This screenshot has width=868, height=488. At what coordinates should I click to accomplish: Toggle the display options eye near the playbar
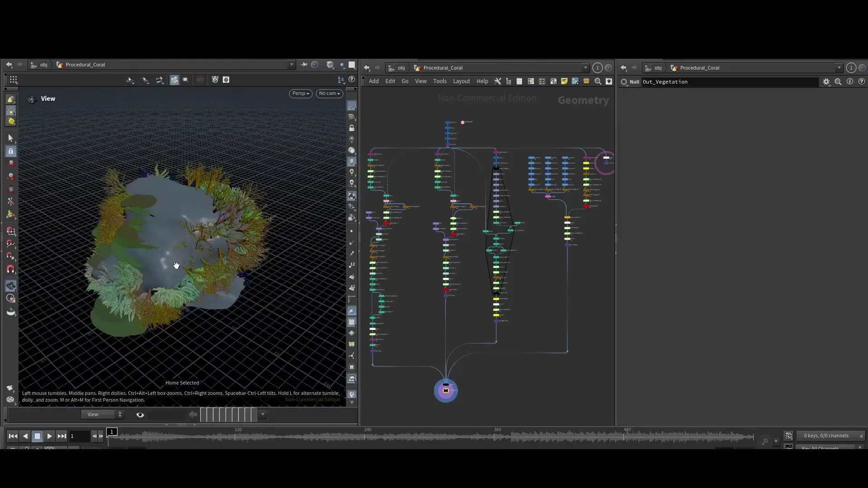point(140,414)
